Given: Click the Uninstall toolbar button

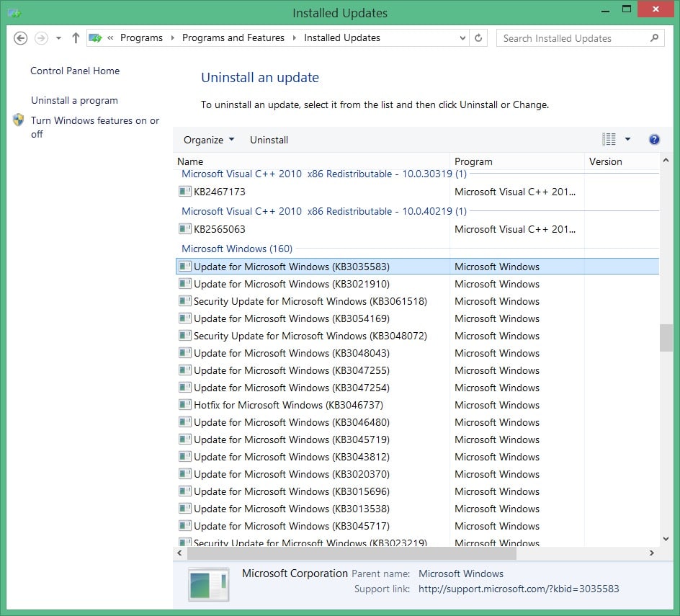Looking at the screenshot, I should (x=269, y=140).
